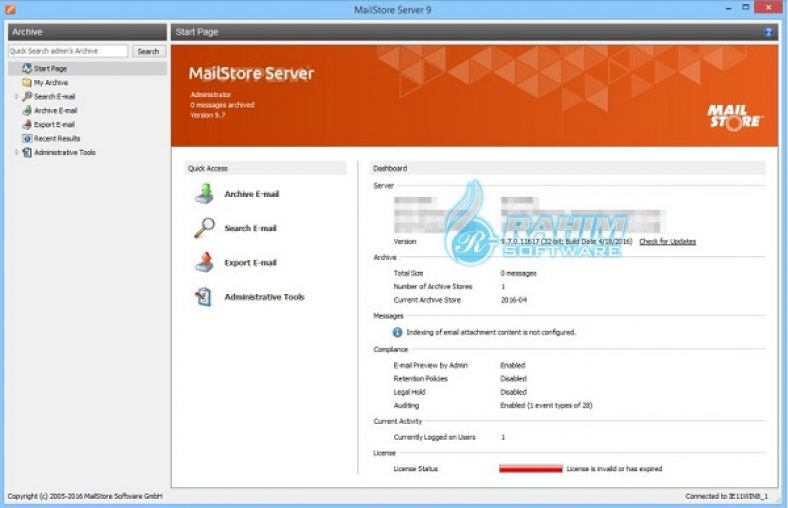Click the MailStore logo on the orange banner
Image resolution: width=788 pixels, height=508 pixels.
point(736,117)
